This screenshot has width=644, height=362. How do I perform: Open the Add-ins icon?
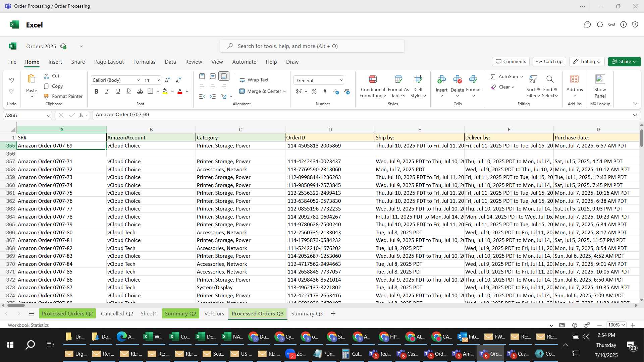(574, 79)
